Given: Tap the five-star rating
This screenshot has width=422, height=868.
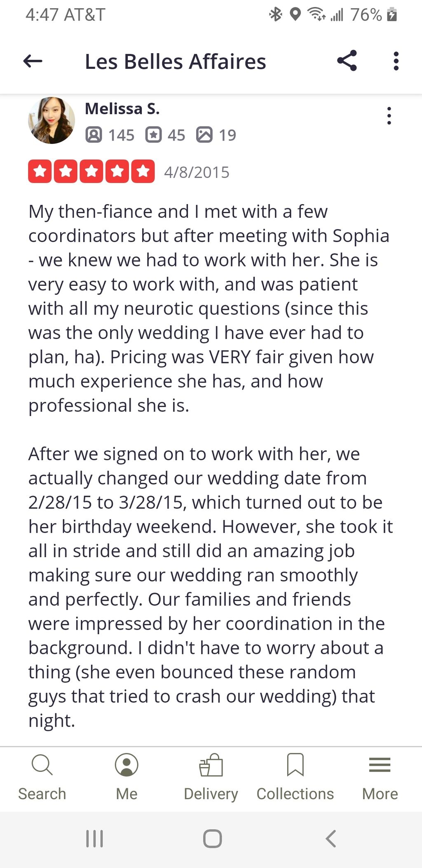Looking at the screenshot, I should pos(91,171).
